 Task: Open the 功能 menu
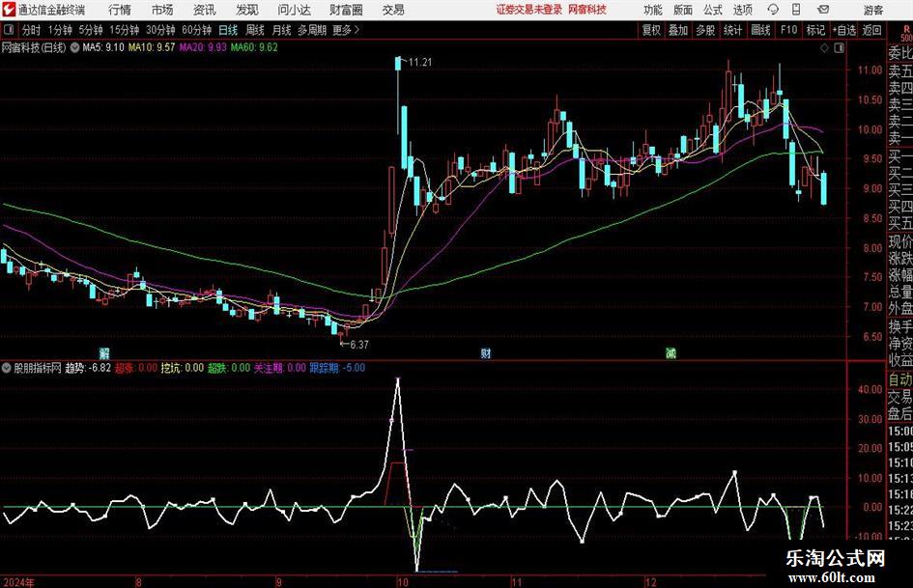(653, 10)
